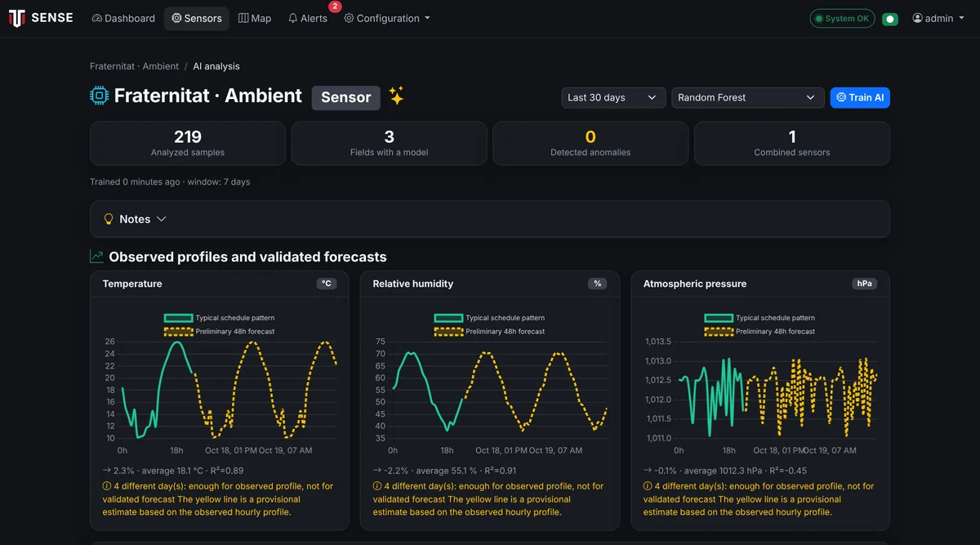
Task: Open the Map view
Action: click(255, 18)
